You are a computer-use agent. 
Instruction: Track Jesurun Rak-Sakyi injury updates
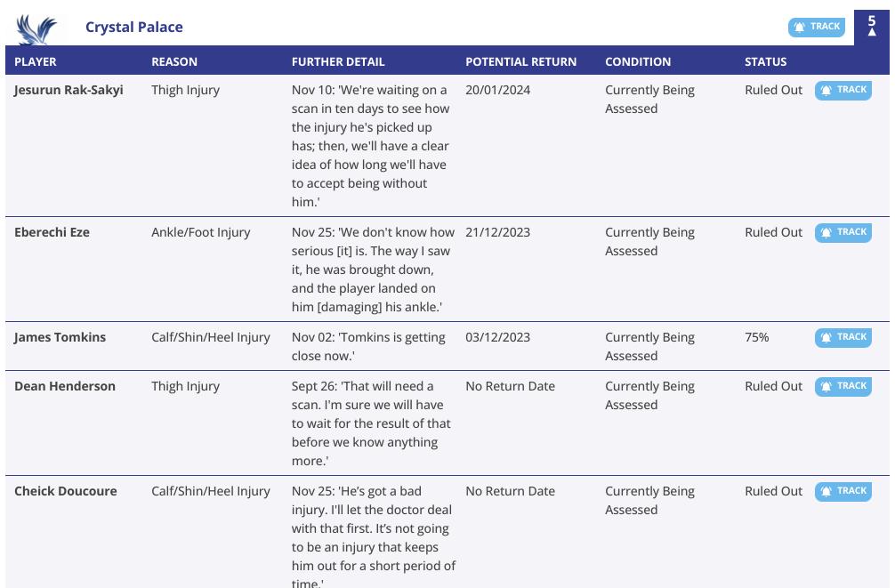click(x=843, y=90)
